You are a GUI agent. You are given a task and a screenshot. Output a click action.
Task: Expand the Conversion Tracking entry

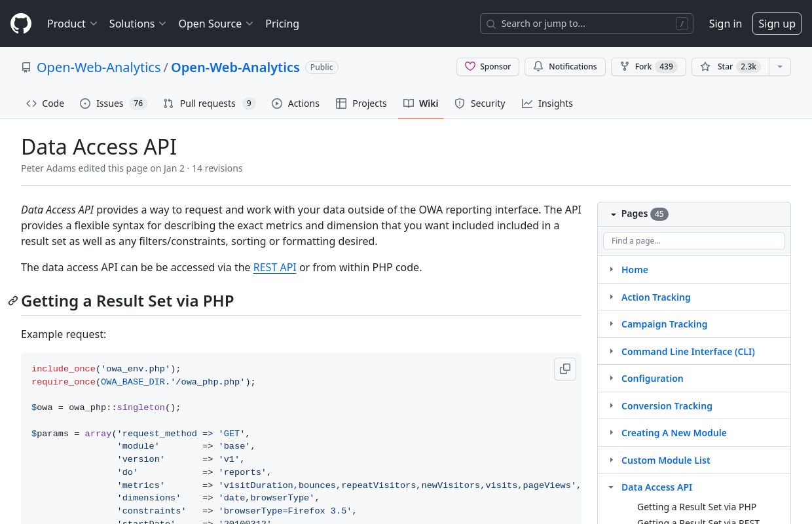point(612,405)
